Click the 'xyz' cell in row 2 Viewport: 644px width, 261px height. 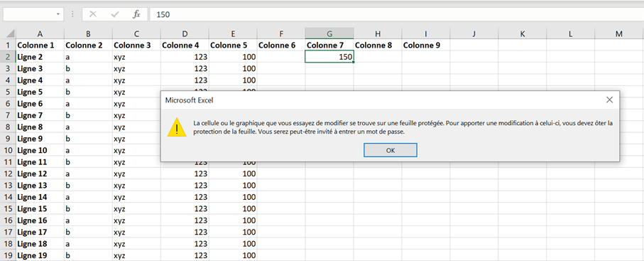coord(136,57)
